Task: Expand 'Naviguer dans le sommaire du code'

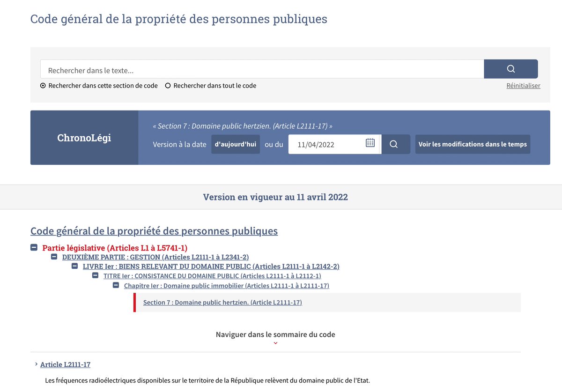Action: [275, 338]
